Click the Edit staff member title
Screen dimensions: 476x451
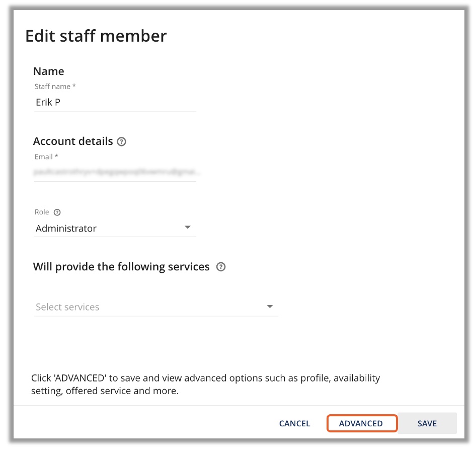96,36
